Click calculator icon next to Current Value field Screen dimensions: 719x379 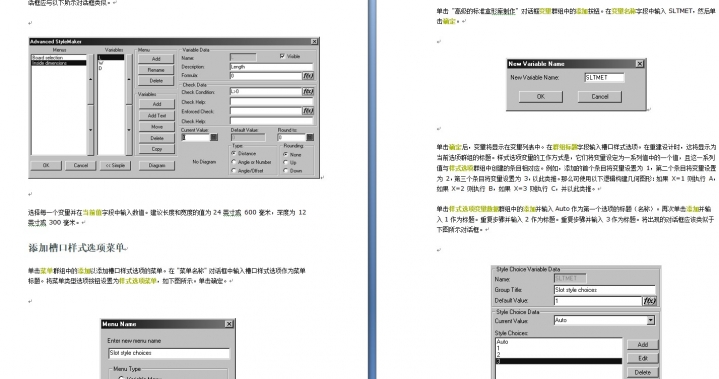click(214, 137)
